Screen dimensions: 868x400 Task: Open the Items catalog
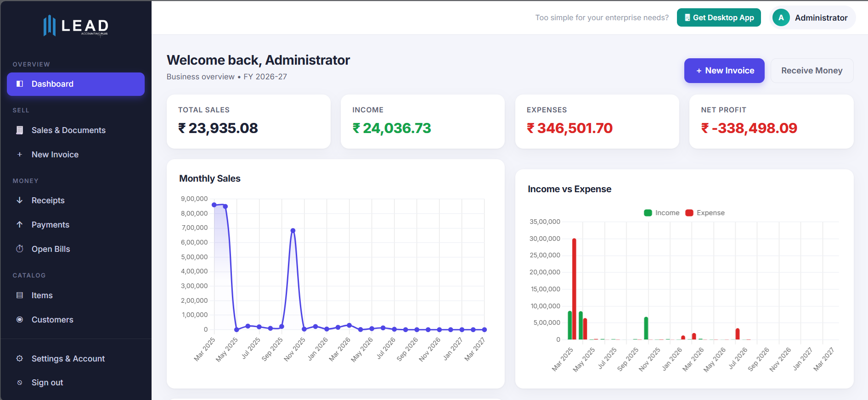point(76,295)
